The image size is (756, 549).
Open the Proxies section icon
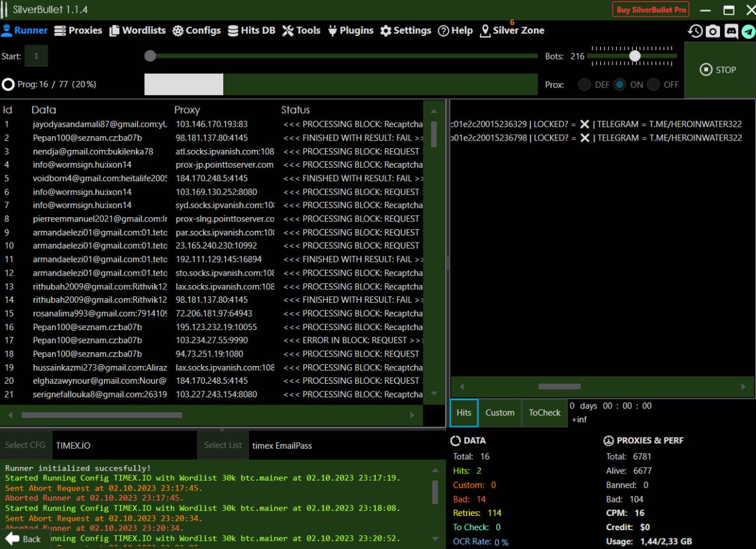(60, 31)
